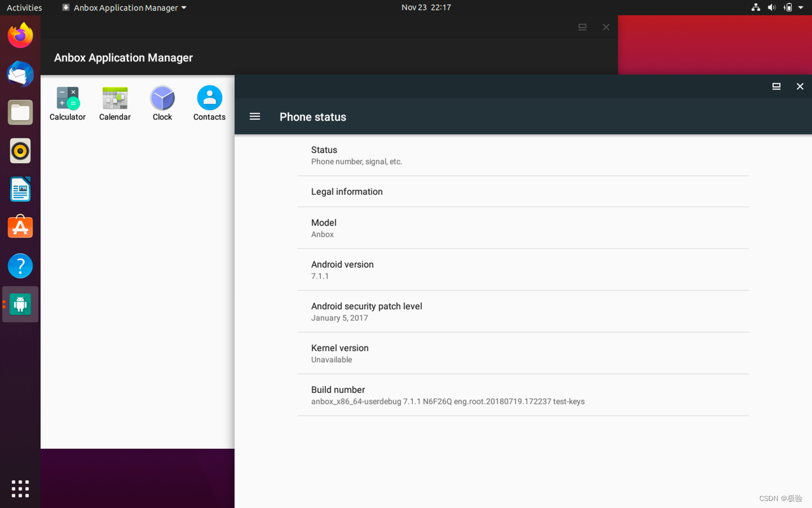
Task: Select the Model Anbox row
Action: [523, 228]
